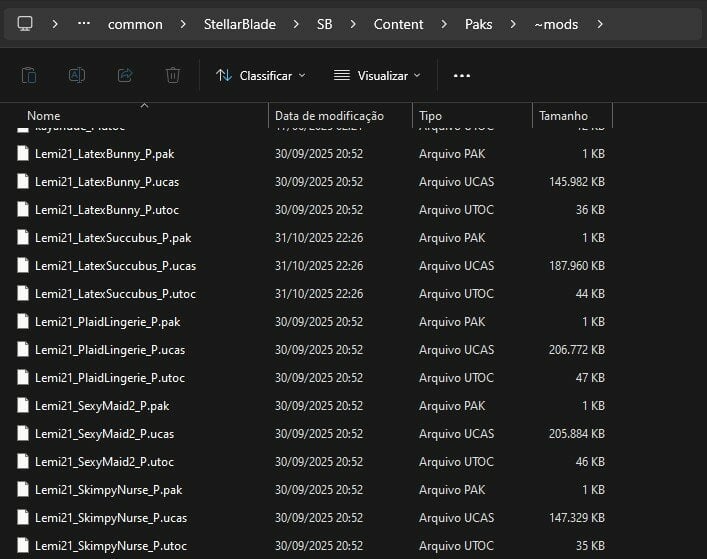
Task: Click Arquivo UTOC type of SkimpyNurse_P.utoc
Action: pos(456,545)
